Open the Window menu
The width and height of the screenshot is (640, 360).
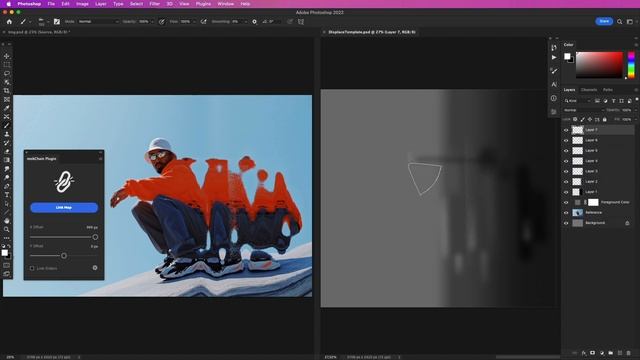[225, 4]
